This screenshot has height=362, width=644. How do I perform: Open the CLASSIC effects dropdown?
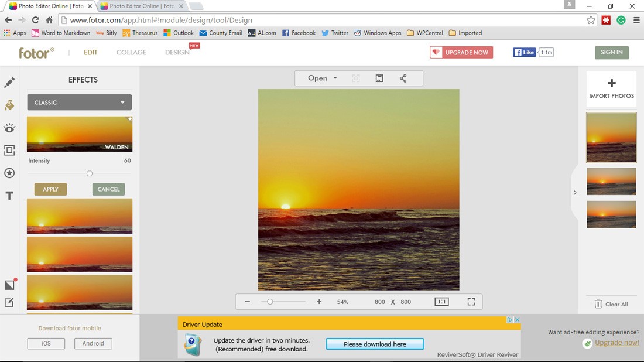click(x=79, y=102)
